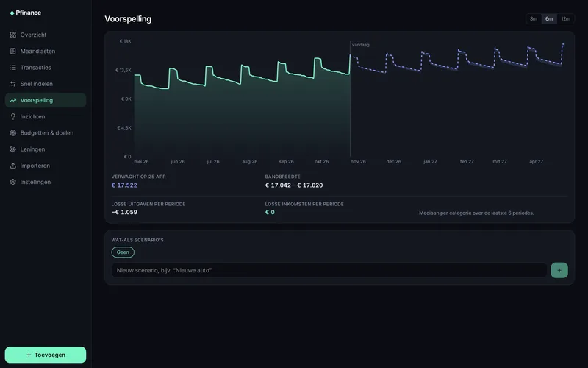Open Budgetten & doelen target icon
Viewport: 588px width, 368px height.
point(13,133)
